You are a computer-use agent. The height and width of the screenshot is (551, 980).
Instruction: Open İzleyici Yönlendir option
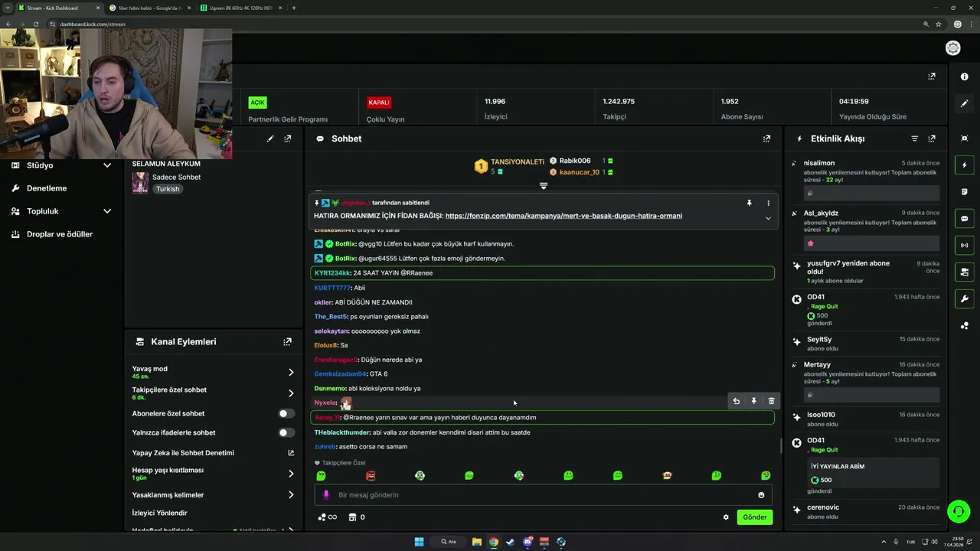coord(160,513)
